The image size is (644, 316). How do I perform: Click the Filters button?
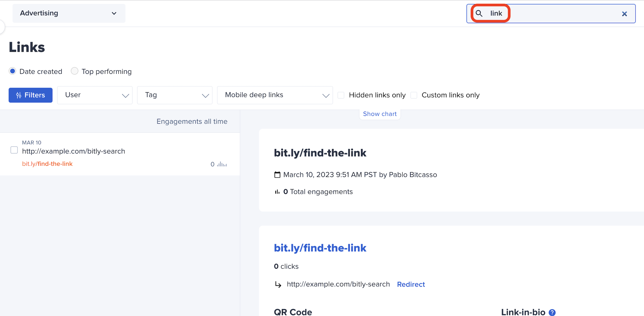click(30, 95)
